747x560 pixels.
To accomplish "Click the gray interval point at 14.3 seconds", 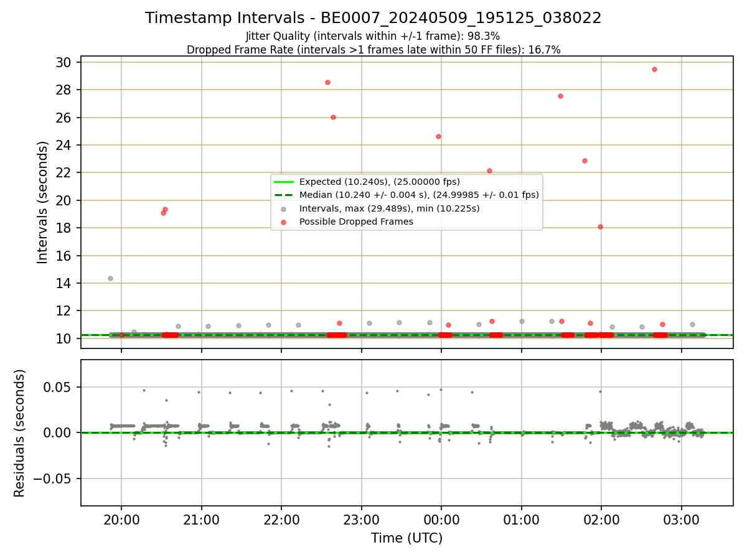I will [110, 278].
